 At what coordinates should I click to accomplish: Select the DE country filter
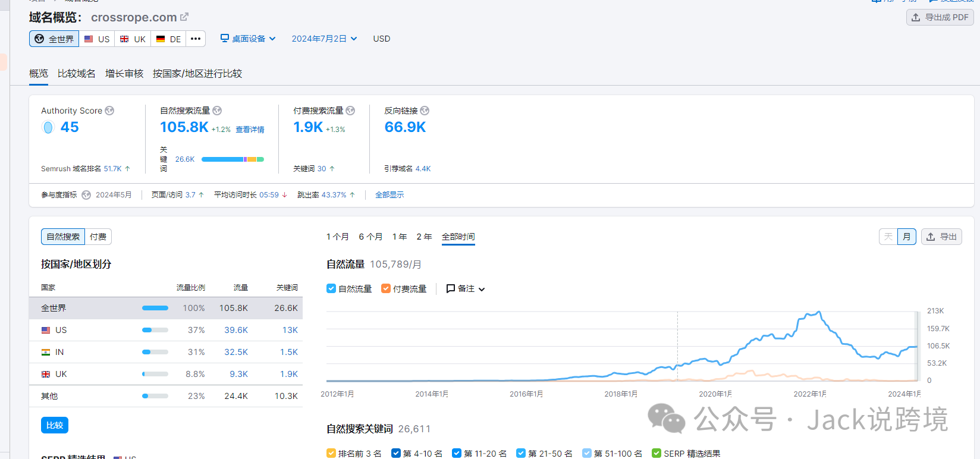(168, 39)
